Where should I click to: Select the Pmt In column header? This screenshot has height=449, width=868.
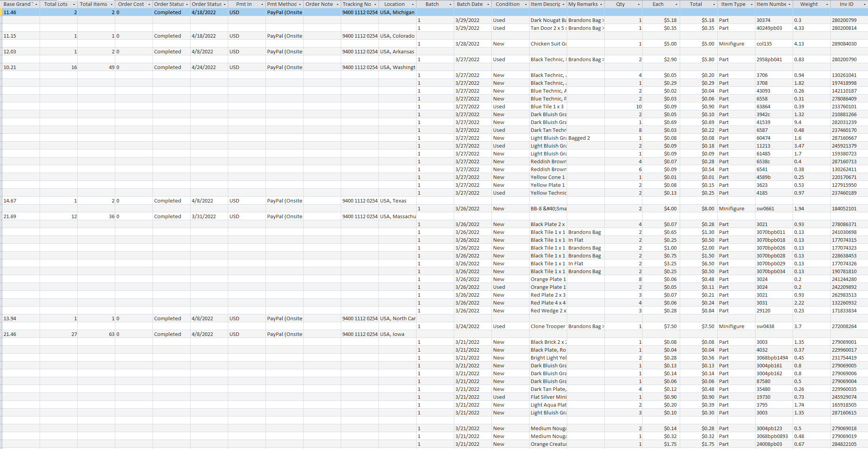point(244,4)
